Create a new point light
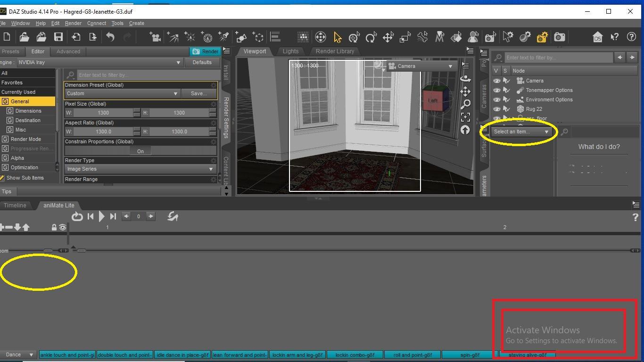Image resolution: width=644 pixels, height=362 pixels. pos(190,37)
